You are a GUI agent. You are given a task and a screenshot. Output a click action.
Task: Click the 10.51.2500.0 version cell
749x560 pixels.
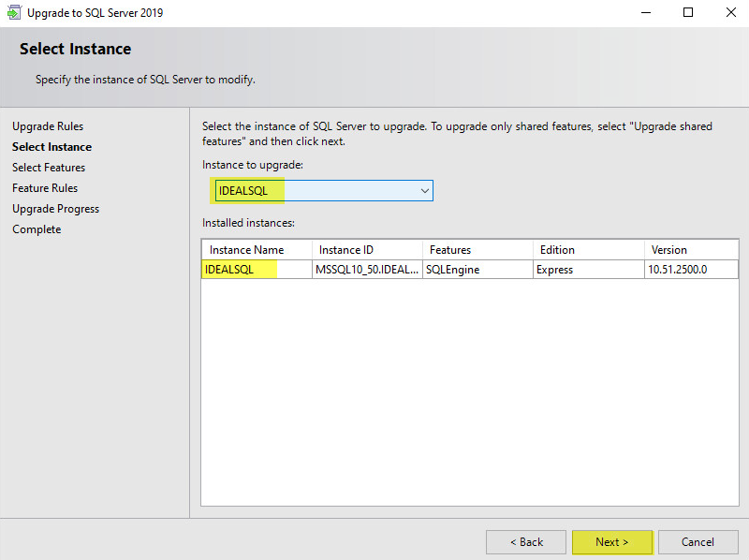tap(691, 270)
